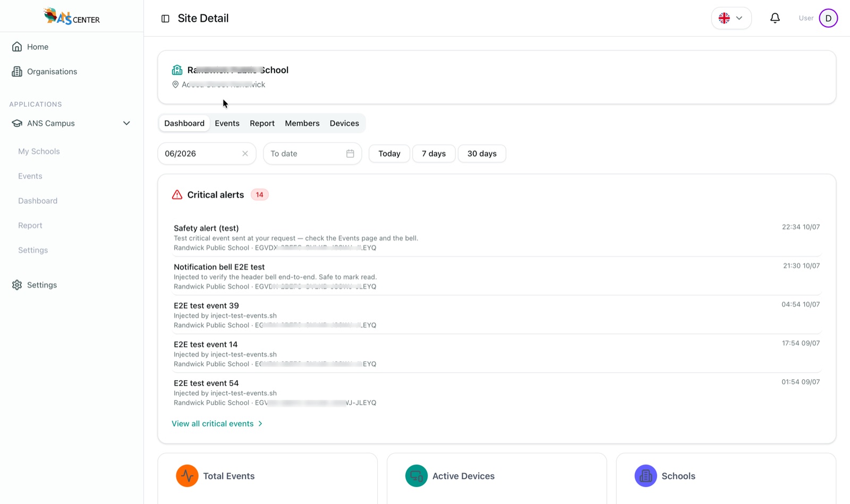Click the 21:30 10/07 timestamp
Screen dimensions: 850x504
tap(801, 266)
